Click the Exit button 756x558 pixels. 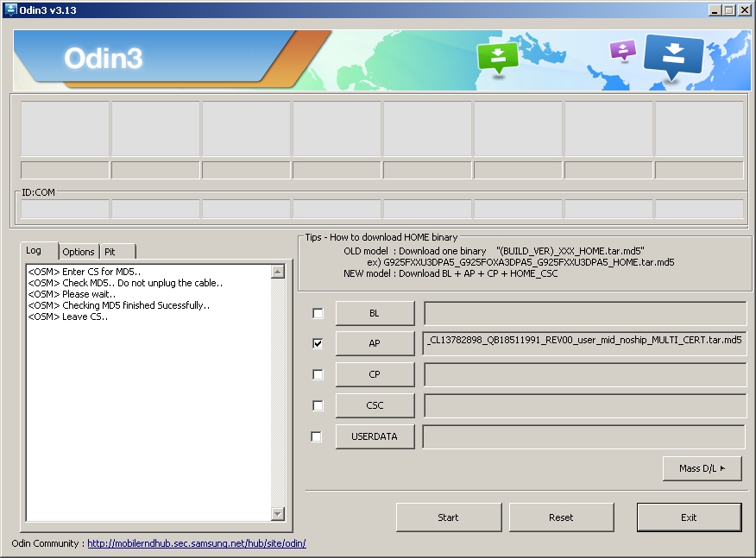(x=689, y=517)
